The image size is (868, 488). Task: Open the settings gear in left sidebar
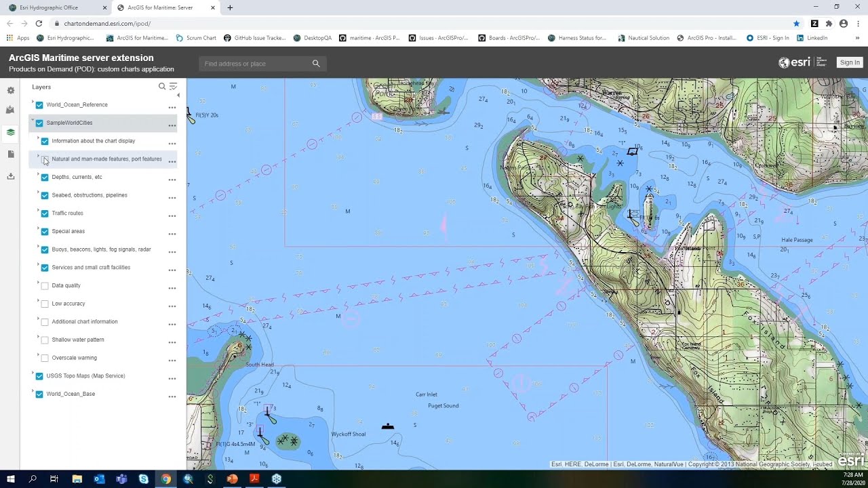tap(10, 90)
